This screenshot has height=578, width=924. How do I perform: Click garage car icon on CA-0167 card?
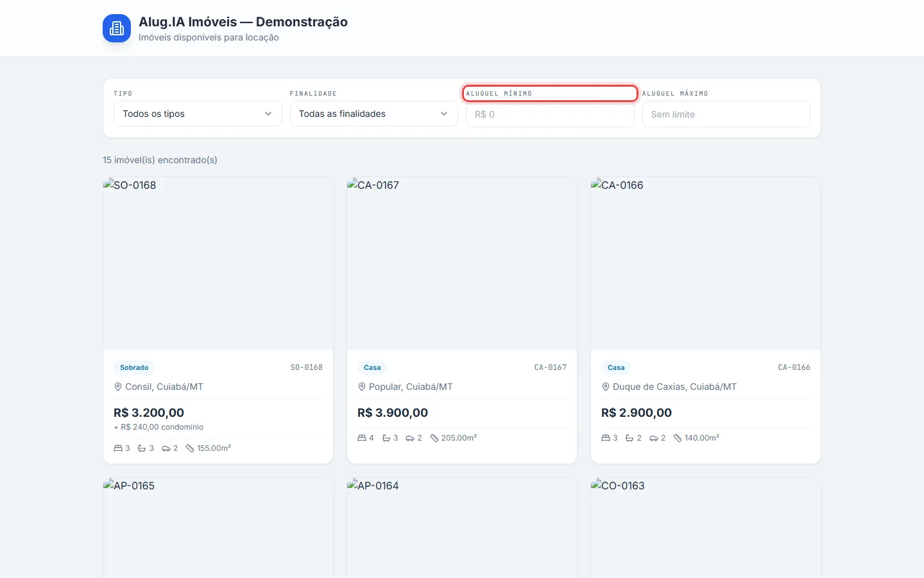[410, 438]
